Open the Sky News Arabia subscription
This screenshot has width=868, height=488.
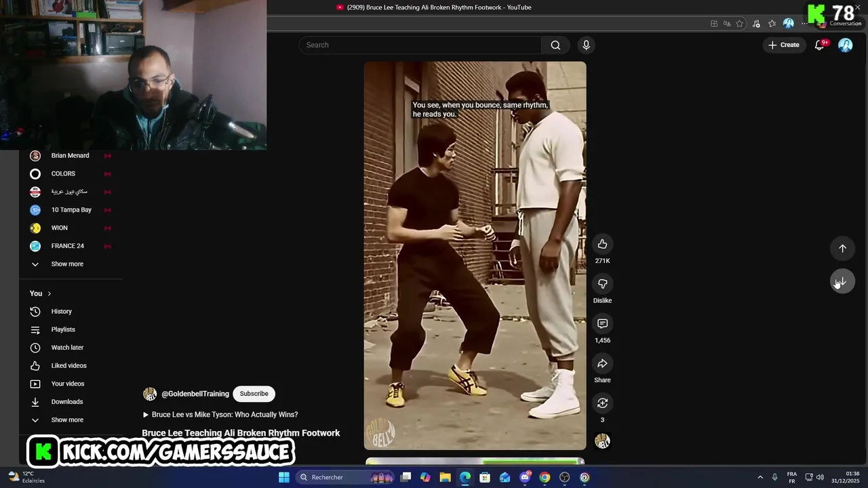(x=71, y=192)
